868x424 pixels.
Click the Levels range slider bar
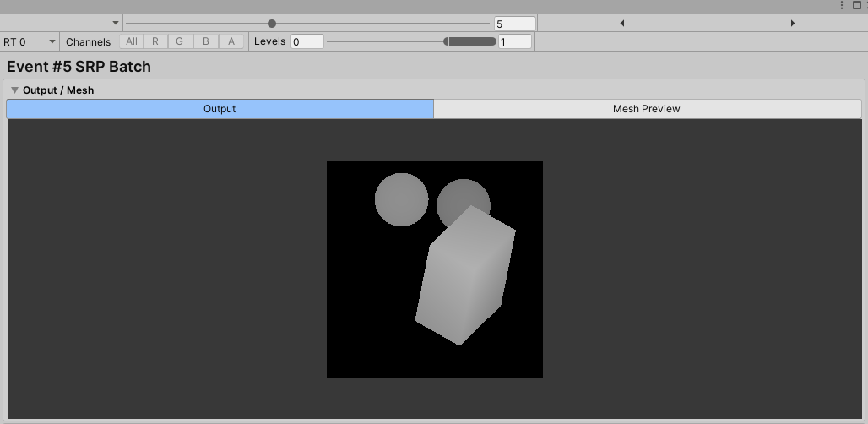[470, 41]
